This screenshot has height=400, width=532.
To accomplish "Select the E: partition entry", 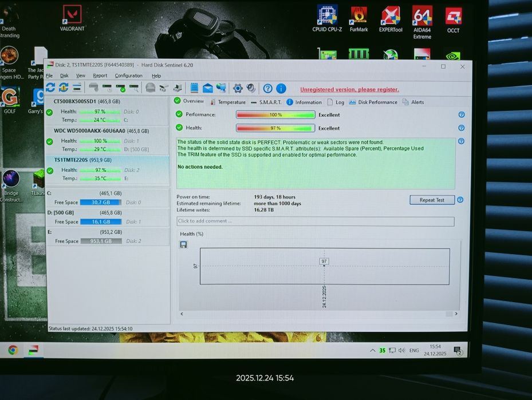I will point(108,236).
